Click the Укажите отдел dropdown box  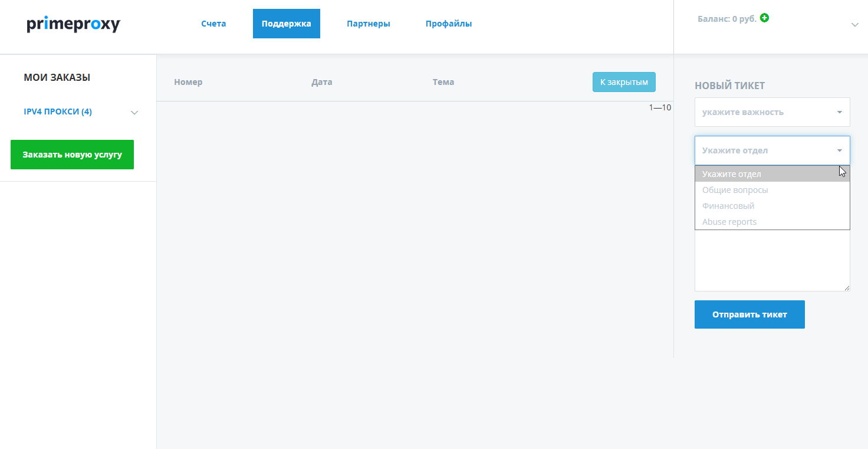[772, 150]
